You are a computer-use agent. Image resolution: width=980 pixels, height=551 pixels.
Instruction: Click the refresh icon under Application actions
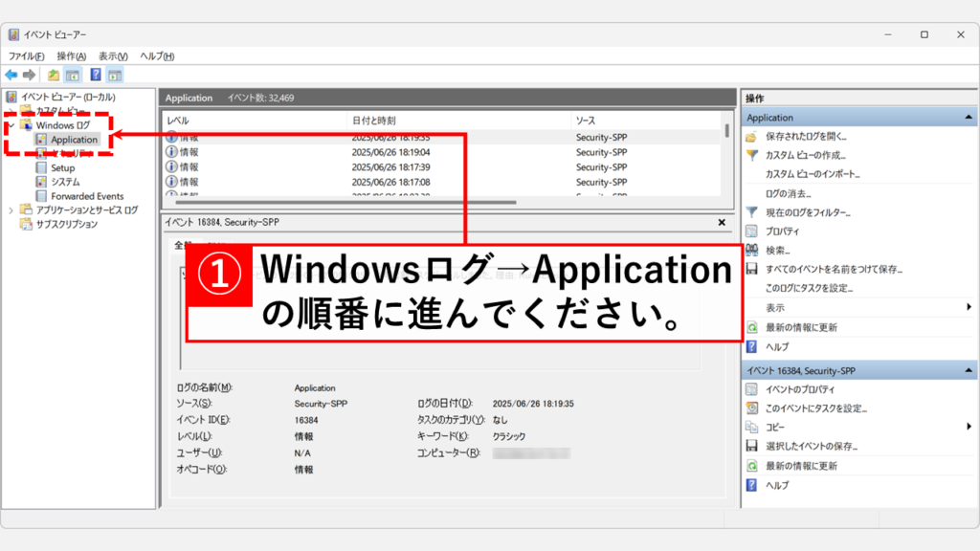[x=752, y=327]
